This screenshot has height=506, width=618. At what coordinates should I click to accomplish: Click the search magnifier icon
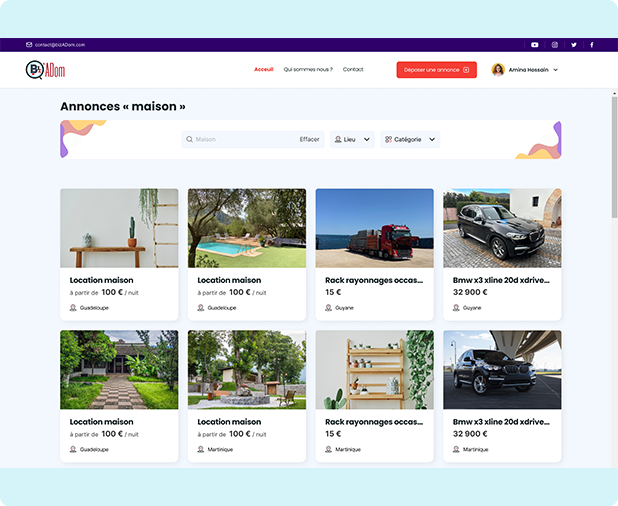tap(189, 140)
